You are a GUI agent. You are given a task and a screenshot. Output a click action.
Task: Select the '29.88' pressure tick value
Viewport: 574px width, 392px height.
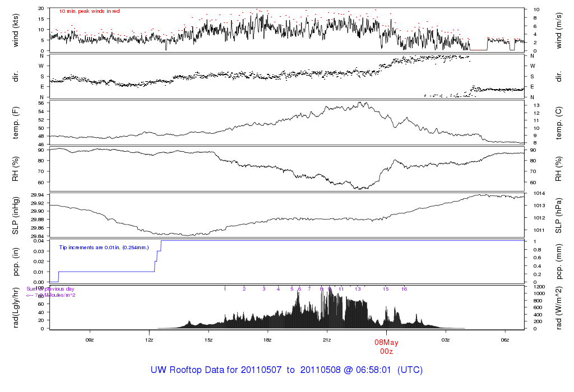coord(38,220)
